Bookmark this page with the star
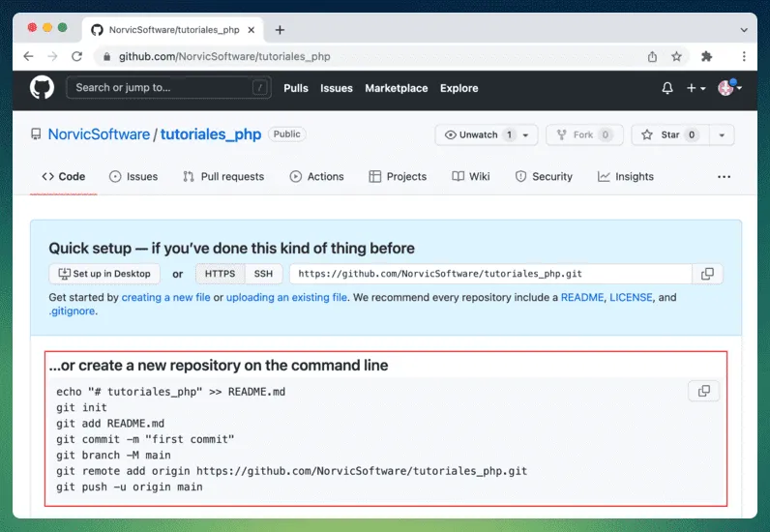Viewport: 770px width, 532px height. [676, 56]
